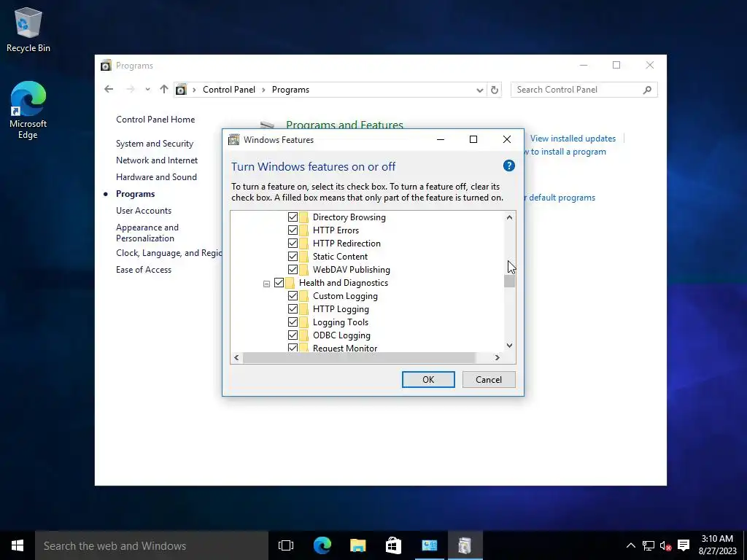Screen dimensions: 747x560
Task: Click the horizontal scroll right arrow
Action: point(497,357)
